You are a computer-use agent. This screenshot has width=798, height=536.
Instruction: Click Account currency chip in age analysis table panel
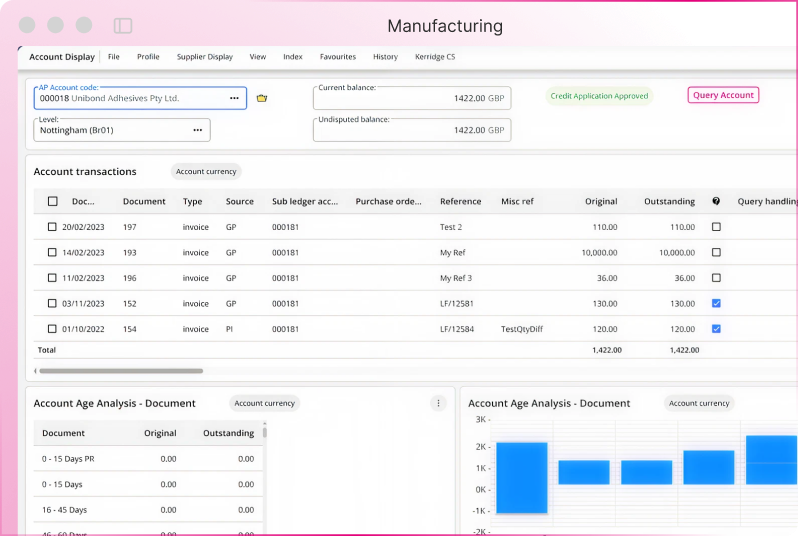[x=265, y=403]
